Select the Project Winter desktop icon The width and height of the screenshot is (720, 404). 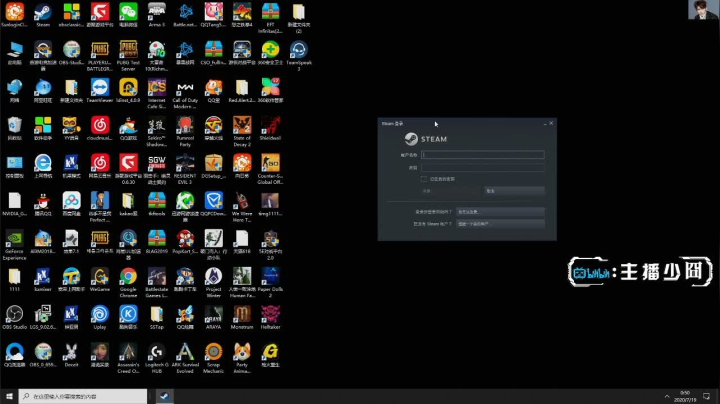tap(214, 283)
